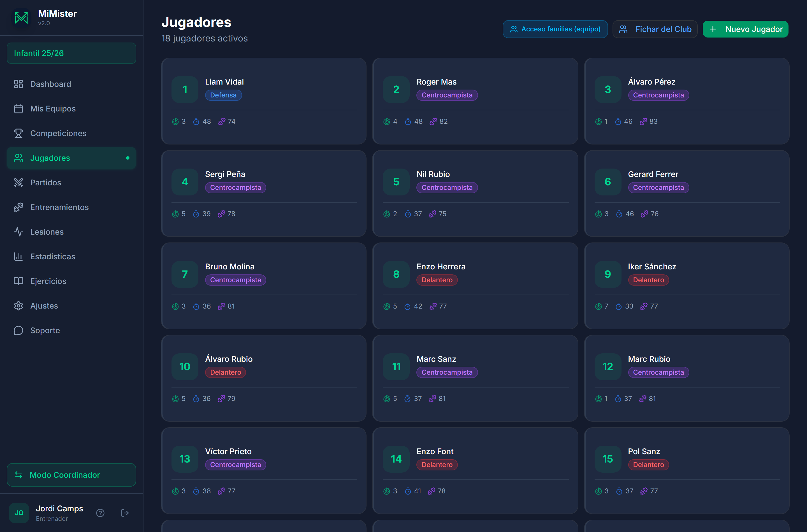Click the JO user avatar
Viewport: 807px width, 532px height.
click(x=19, y=513)
